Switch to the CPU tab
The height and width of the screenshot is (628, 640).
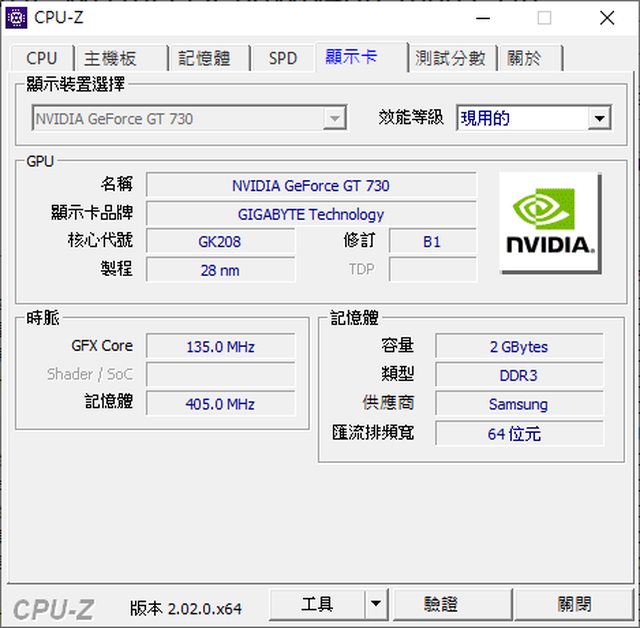[42, 58]
